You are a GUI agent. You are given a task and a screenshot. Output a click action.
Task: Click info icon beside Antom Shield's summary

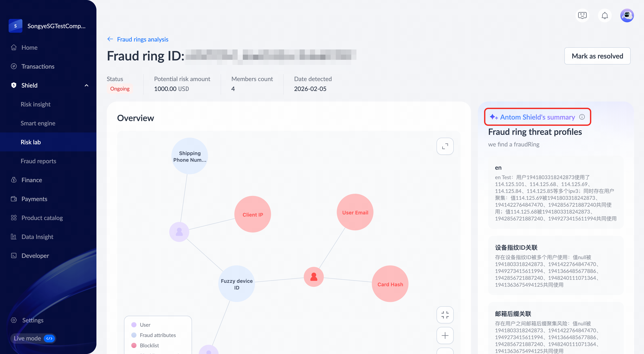pyautogui.click(x=582, y=117)
